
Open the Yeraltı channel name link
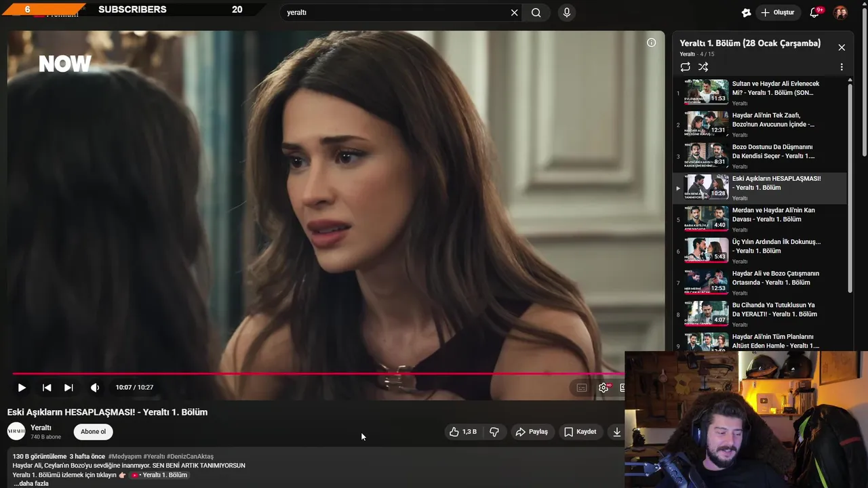(41, 428)
